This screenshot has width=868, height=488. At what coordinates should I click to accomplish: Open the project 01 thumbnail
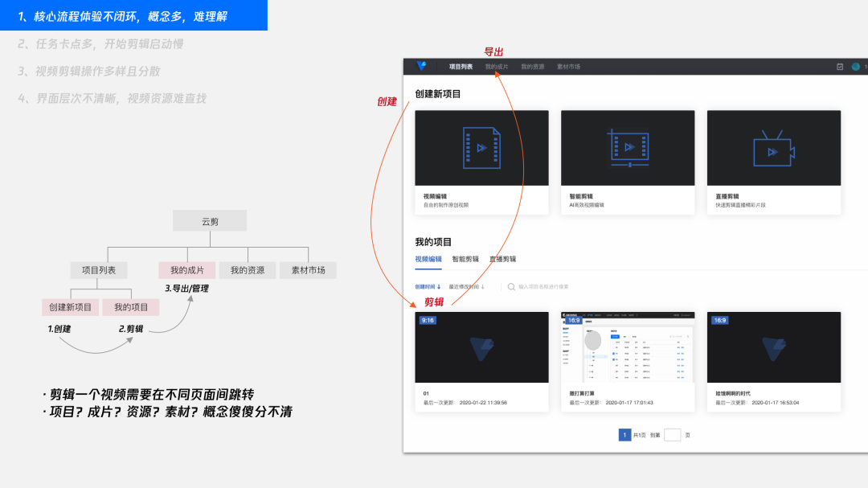pyautogui.click(x=481, y=347)
